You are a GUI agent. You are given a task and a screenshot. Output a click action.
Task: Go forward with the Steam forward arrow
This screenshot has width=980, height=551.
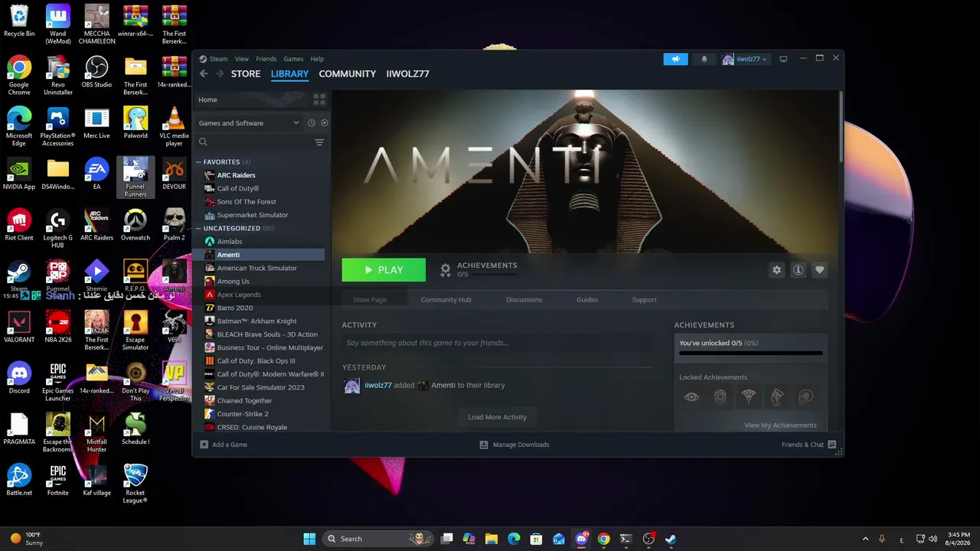point(220,74)
